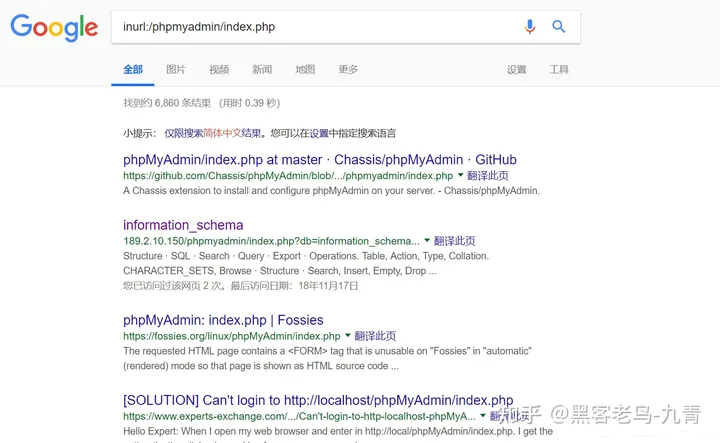The width and height of the screenshot is (720, 443).
Task: Expand dropdown arrow beside github.com URL
Action: (461, 175)
